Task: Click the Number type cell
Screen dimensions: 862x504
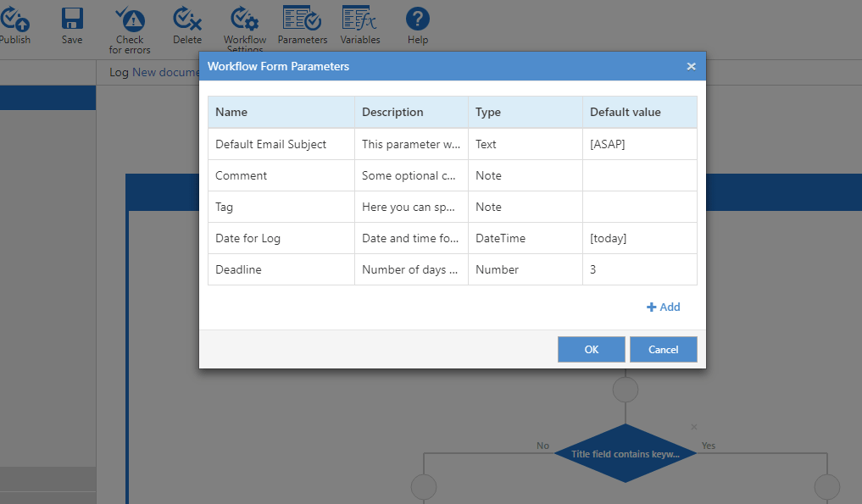Action: [526, 269]
